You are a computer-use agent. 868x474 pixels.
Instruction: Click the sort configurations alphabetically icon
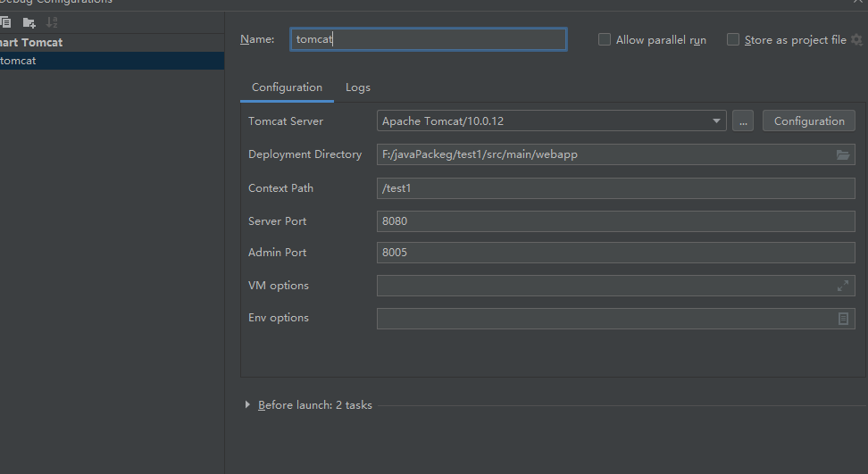tap(52, 22)
